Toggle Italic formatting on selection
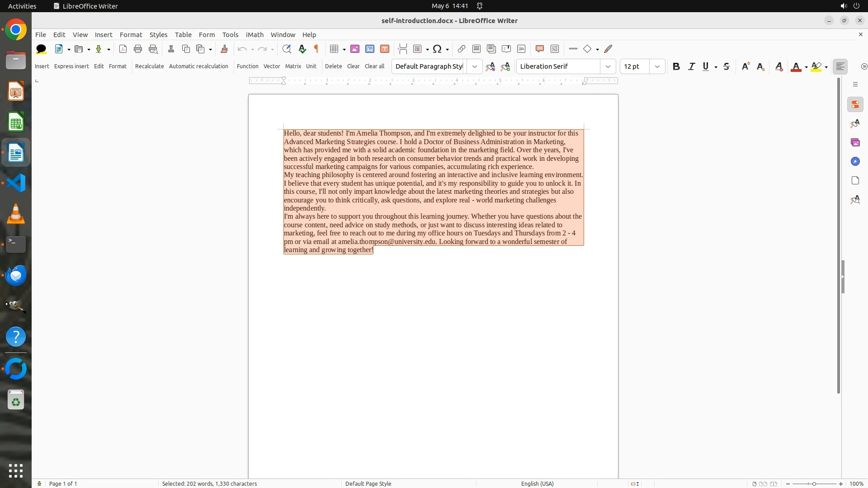This screenshot has height=488, width=868. point(691,66)
